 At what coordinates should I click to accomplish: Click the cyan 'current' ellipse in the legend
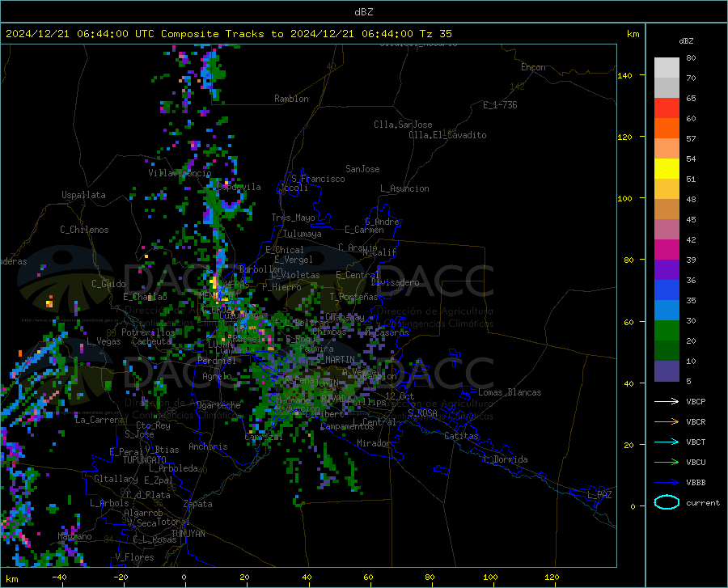pyautogui.click(x=667, y=502)
